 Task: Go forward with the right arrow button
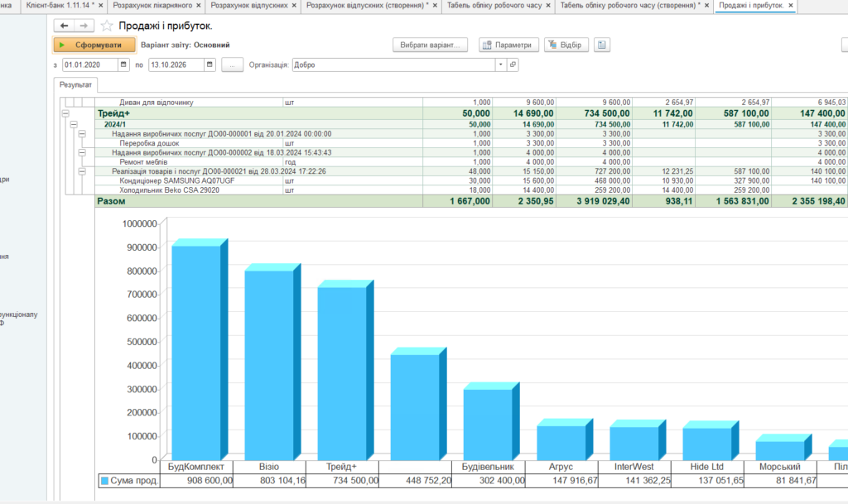pyautogui.click(x=84, y=26)
